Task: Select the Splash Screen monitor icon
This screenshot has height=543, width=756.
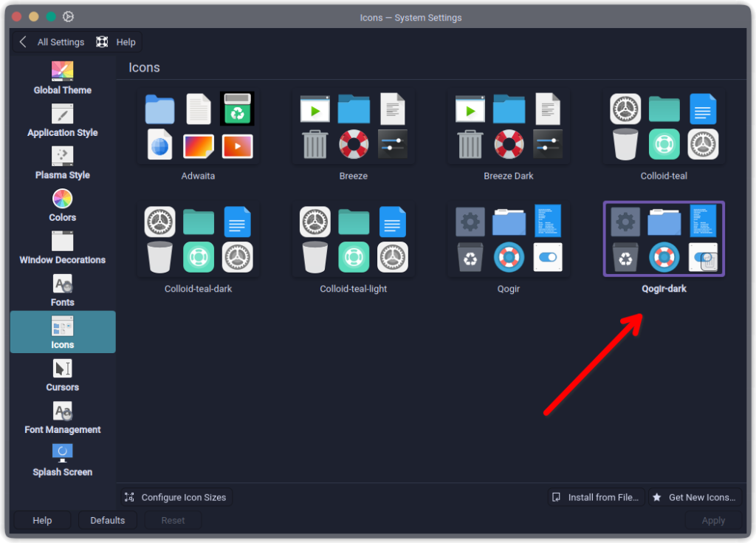Action: pos(62,453)
